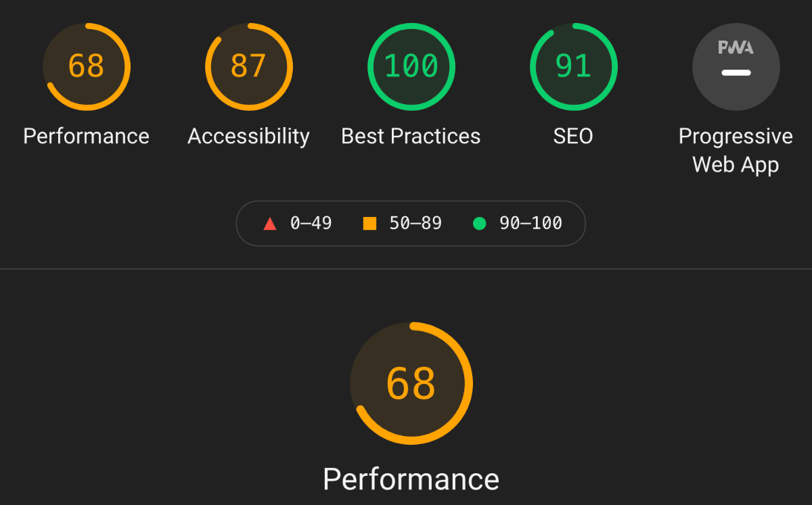Click the PWA text inside the gray badge
812x505 pixels.
point(736,47)
